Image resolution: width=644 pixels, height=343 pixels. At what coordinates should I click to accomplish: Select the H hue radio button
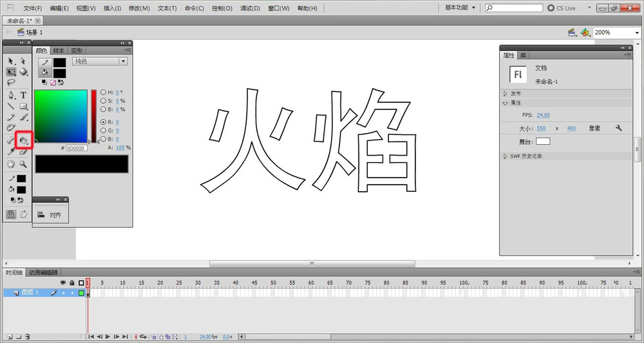point(103,92)
